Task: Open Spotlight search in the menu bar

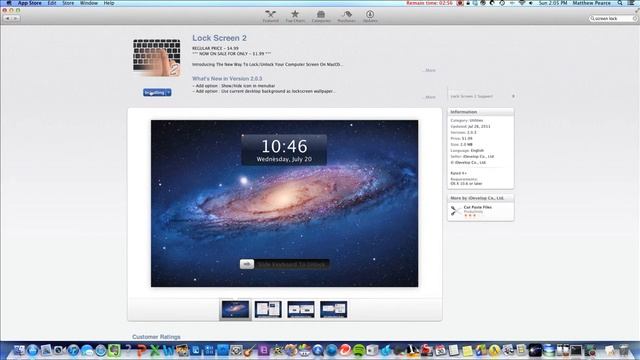Action: [620, 3]
